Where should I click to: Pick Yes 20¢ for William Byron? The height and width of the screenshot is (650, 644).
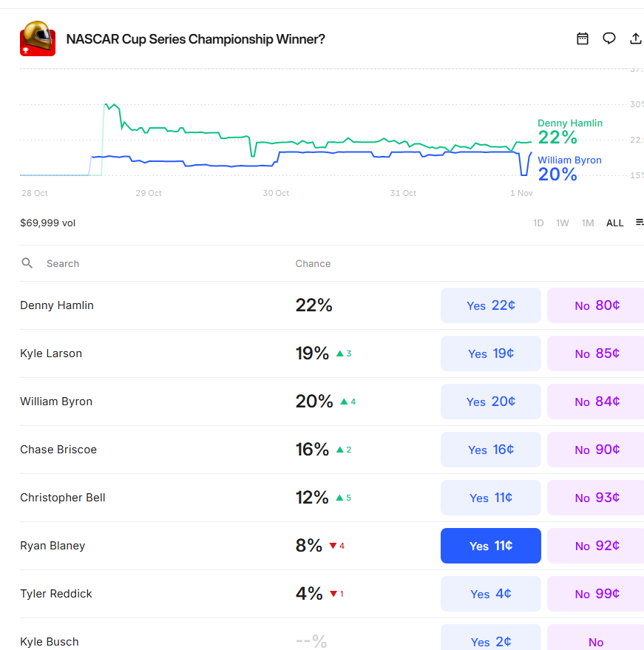pos(491,402)
